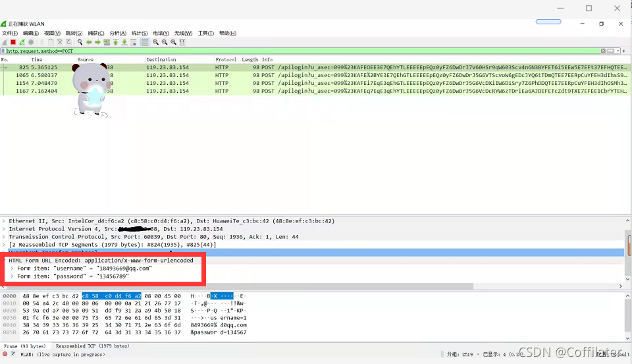The height and width of the screenshot is (364, 632).
Task: Click the grayed-out start capture shark fin
Action: coord(5,42)
